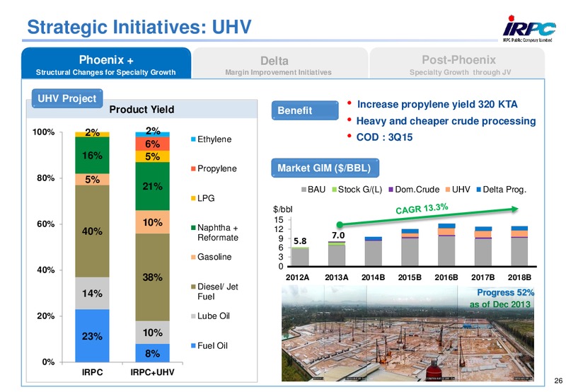Screen dimensions: 566x392
Task: Click the 6% Propylene segment in IRPC+UHV bar
Action: (152, 144)
